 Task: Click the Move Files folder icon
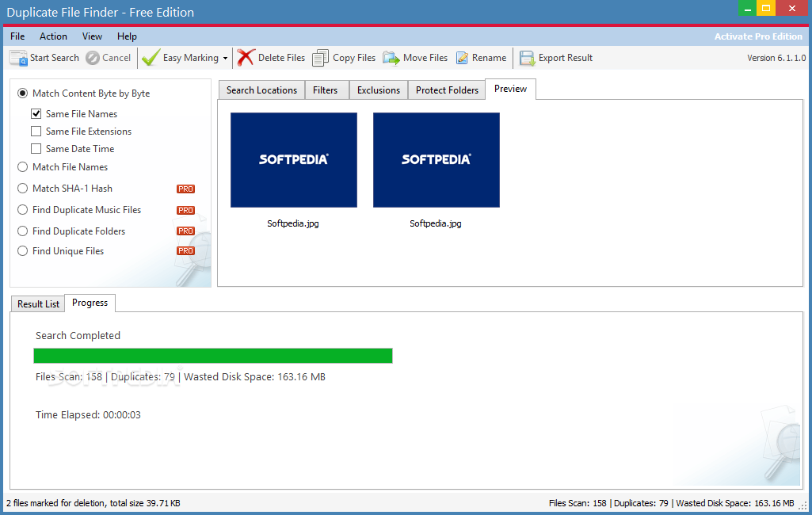tap(391, 58)
